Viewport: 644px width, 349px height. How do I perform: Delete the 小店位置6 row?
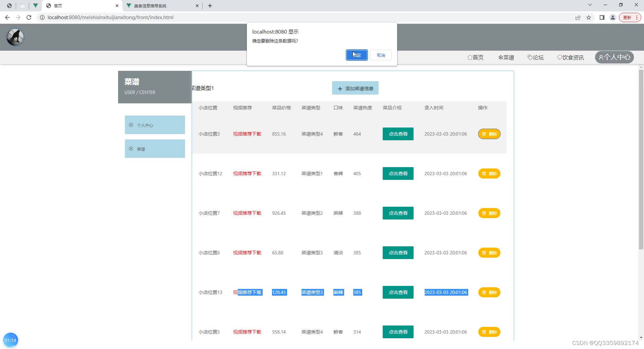(489, 253)
